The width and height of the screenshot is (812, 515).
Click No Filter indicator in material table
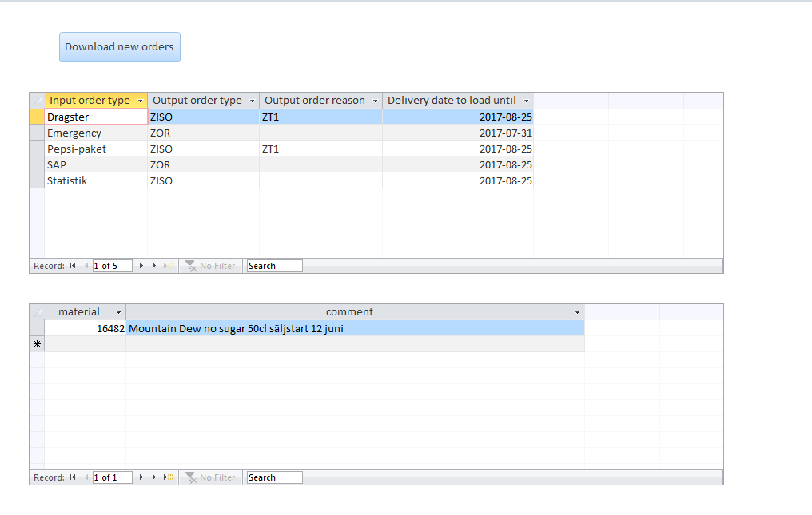point(211,477)
